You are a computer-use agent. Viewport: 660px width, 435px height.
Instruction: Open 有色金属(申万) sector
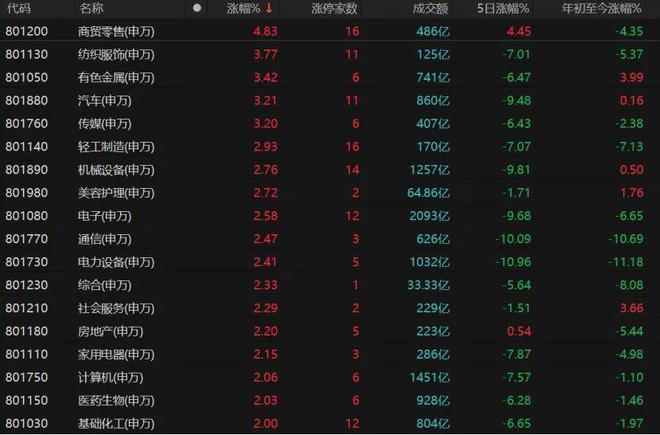116,77
